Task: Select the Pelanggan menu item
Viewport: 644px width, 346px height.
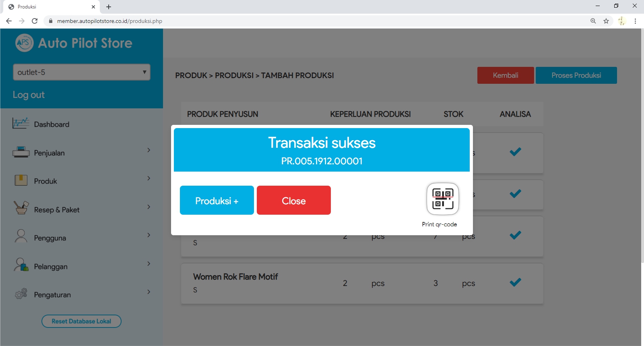Action: click(x=51, y=267)
